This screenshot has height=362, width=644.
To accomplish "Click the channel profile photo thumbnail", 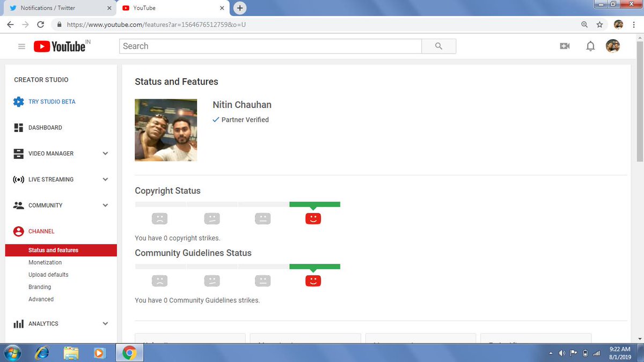I will [x=166, y=130].
